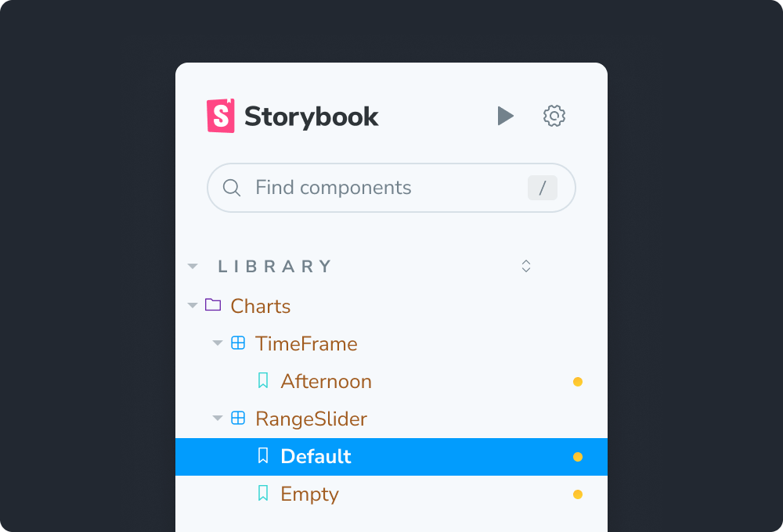Collapse the Charts folder arrow
This screenshot has width=783, height=532.
click(x=193, y=306)
